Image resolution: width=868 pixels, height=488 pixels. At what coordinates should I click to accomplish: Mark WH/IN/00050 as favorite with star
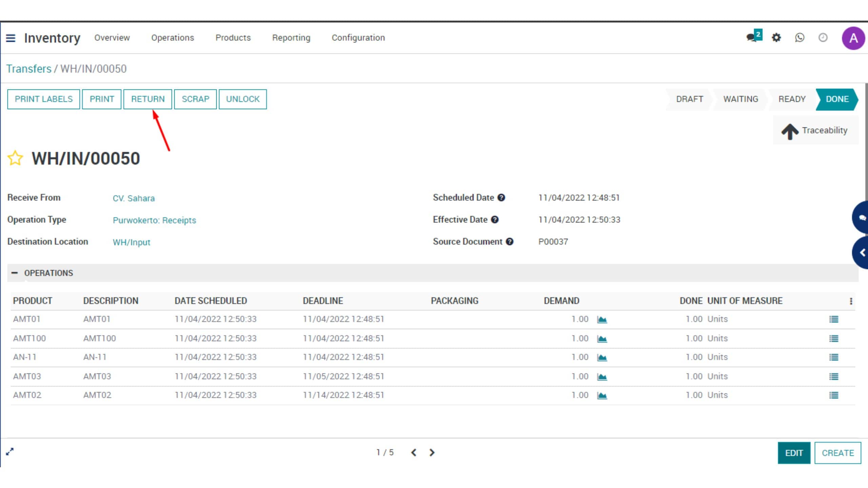click(x=15, y=158)
